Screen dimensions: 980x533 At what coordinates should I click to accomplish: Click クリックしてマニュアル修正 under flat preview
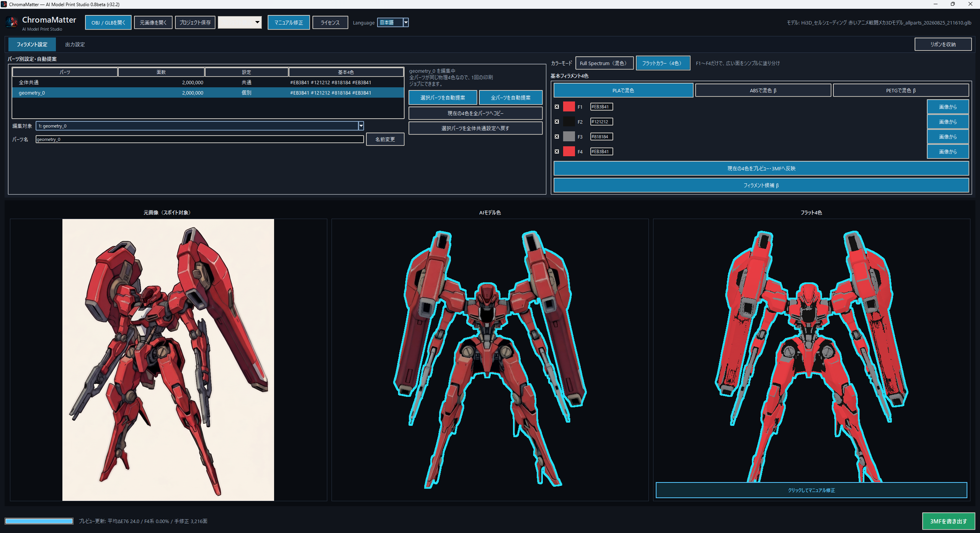(x=812, y=490)
